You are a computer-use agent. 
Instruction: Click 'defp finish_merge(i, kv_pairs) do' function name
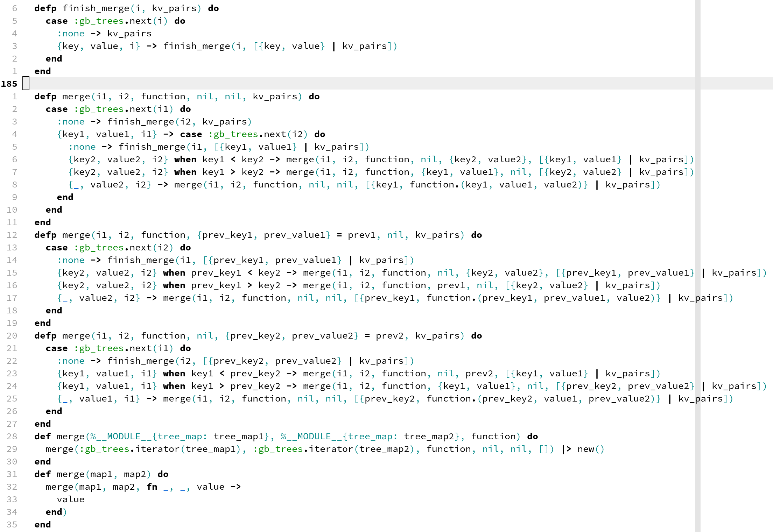click(96, 8)
